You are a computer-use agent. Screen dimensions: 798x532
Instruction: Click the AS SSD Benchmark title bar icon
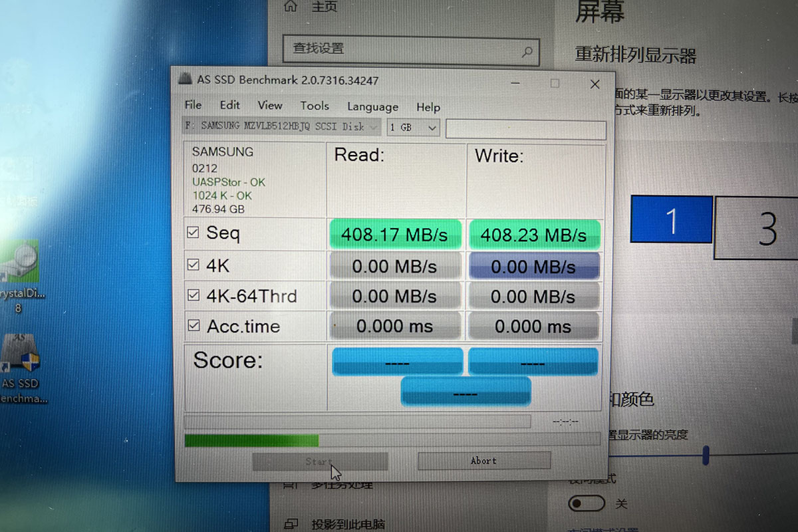(186, 79)
